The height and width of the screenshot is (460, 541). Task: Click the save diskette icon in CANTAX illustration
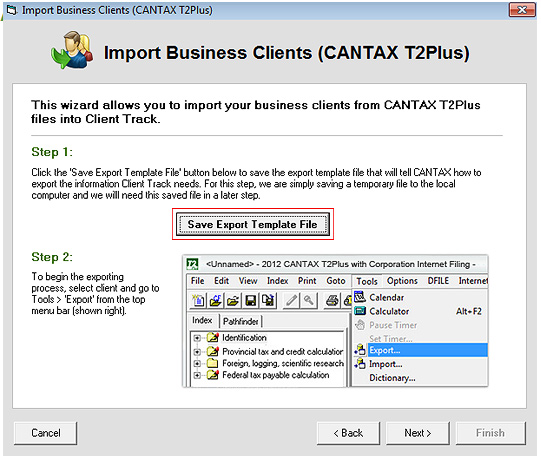tap(252, 302)
